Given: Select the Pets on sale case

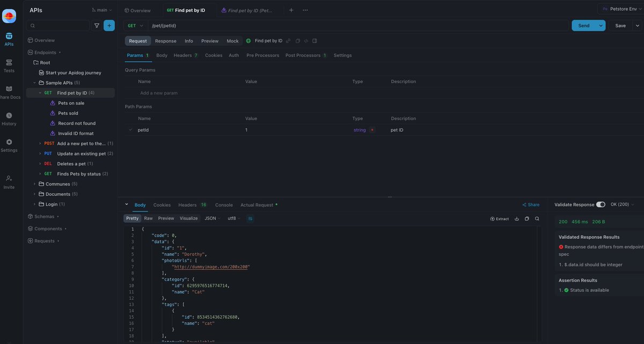Looking at the screenshot, I should click(x=71, y=103).
